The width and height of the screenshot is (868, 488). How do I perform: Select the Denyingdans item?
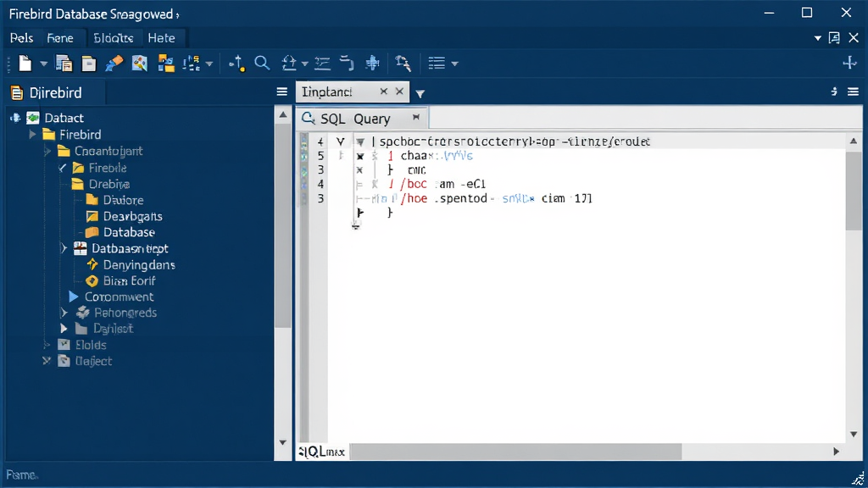click(x=139, y=265)
